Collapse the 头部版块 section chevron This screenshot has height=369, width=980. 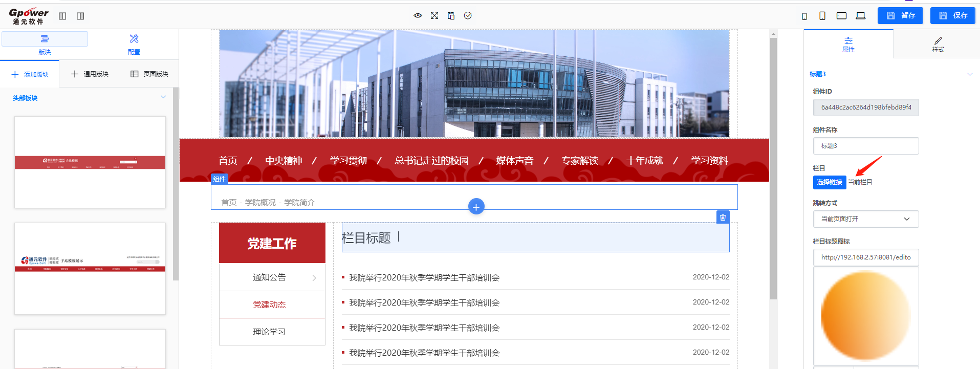point(163,97)
